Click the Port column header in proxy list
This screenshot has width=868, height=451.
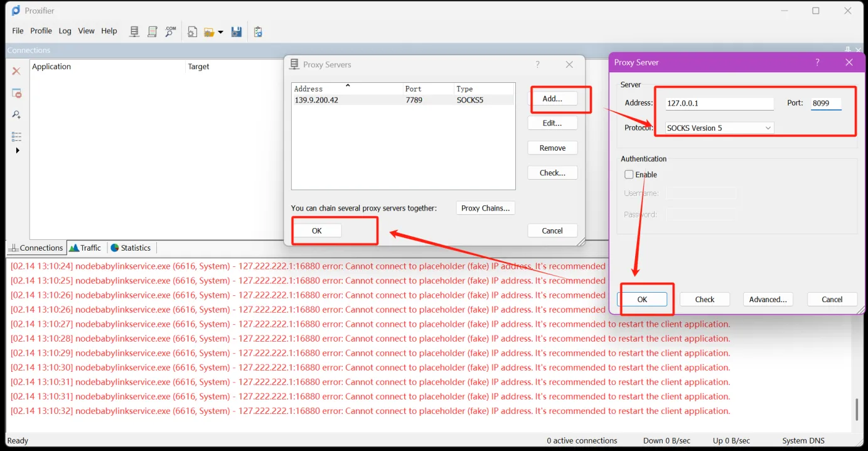pos(427,89)
